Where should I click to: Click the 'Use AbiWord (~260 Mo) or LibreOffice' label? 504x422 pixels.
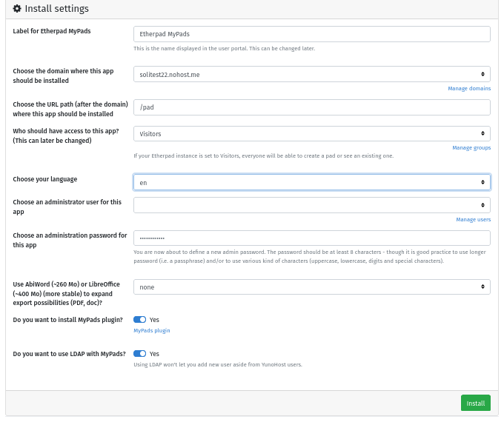pyautogui.click(x=66, y=293)
